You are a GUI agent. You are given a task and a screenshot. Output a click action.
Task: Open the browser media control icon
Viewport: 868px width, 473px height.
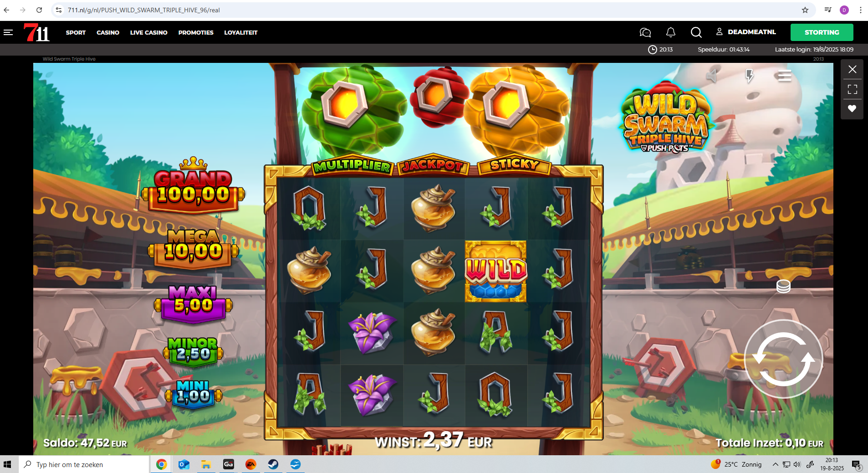tap(828, 10)
